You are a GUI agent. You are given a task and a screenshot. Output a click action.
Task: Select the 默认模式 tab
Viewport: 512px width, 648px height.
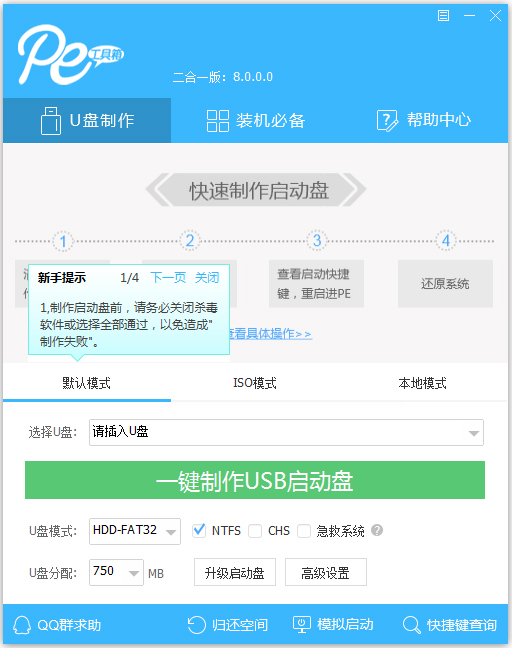[87, 383]
